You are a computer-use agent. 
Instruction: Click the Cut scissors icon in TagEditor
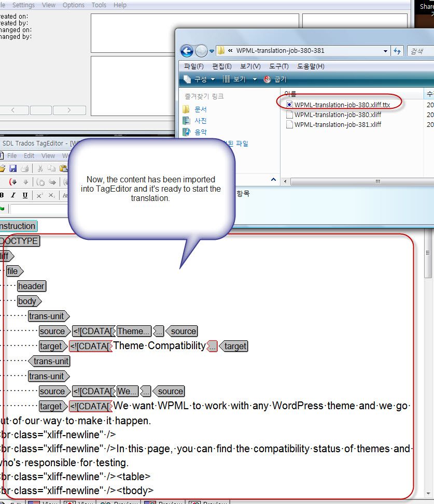point(40,168)
